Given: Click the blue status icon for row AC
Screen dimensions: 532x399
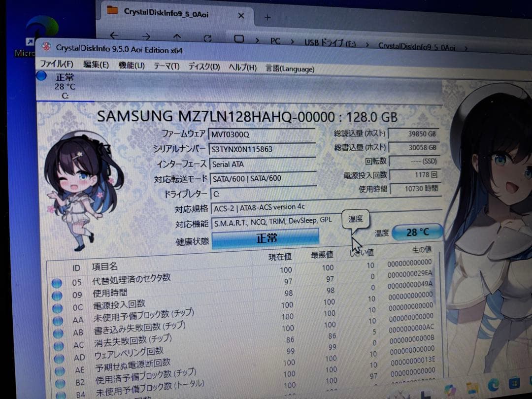Looking at the screenshot, I should click(x=59, y=346).
